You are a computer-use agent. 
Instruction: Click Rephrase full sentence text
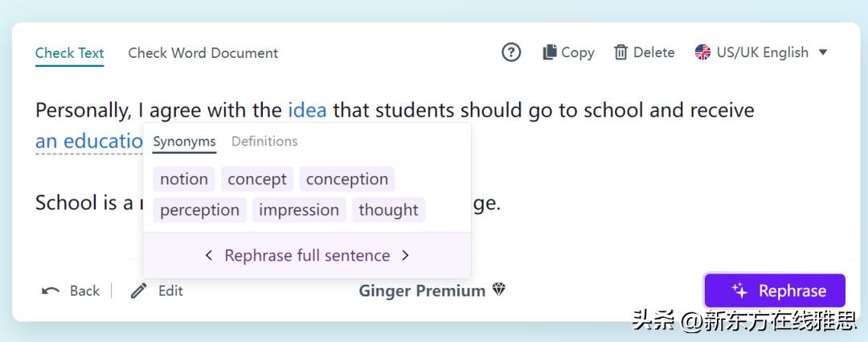(x=307, y=255)
